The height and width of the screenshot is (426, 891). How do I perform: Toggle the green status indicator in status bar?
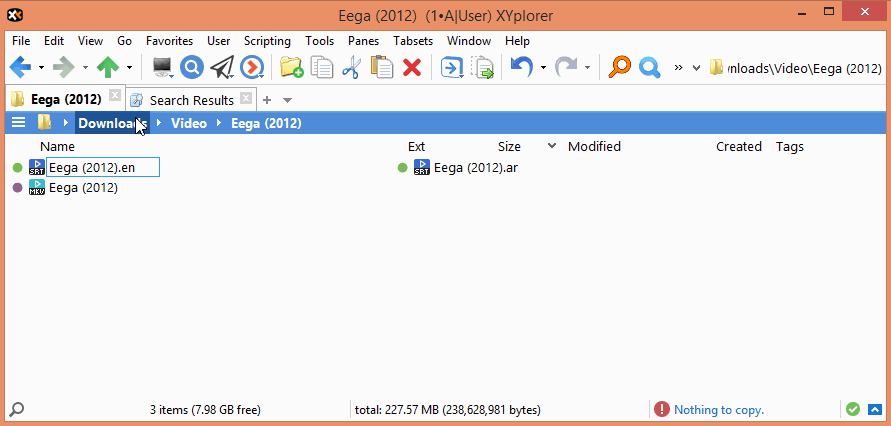click(x=853, y=409)
